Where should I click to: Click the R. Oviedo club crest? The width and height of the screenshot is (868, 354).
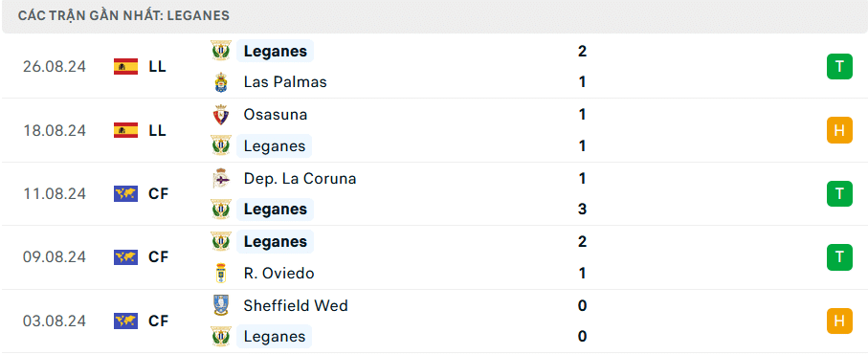pyautogui.click(x=221, y=274)
